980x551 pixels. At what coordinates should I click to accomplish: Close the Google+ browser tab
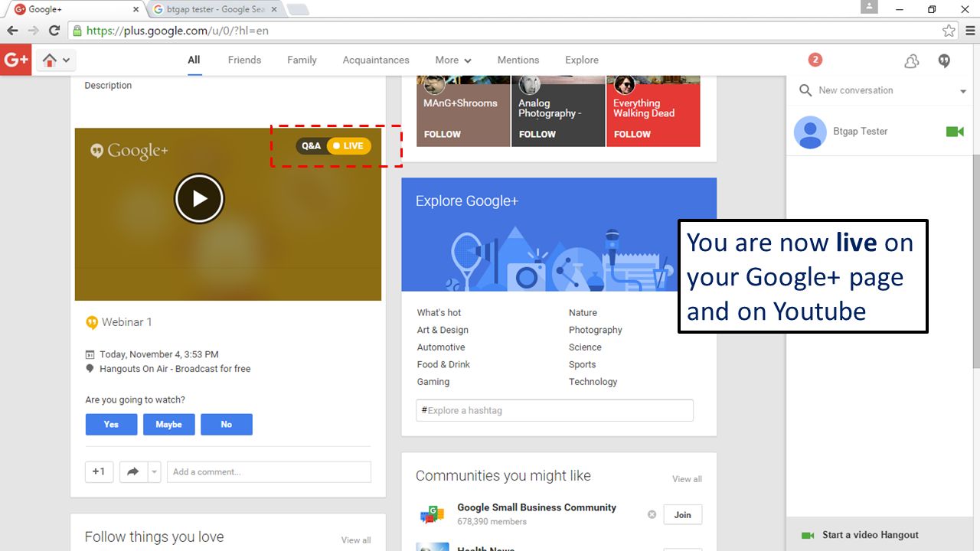(136, 9)
